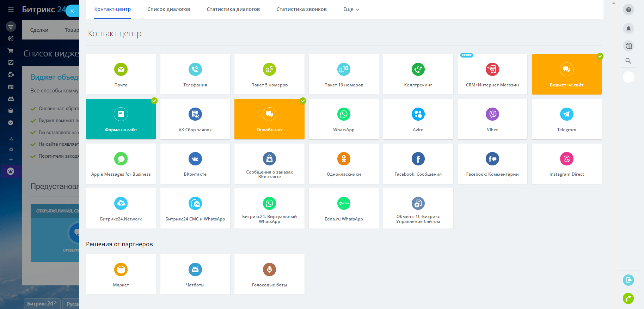Open the tasks checkbox sidebar icon

(11, 62)
